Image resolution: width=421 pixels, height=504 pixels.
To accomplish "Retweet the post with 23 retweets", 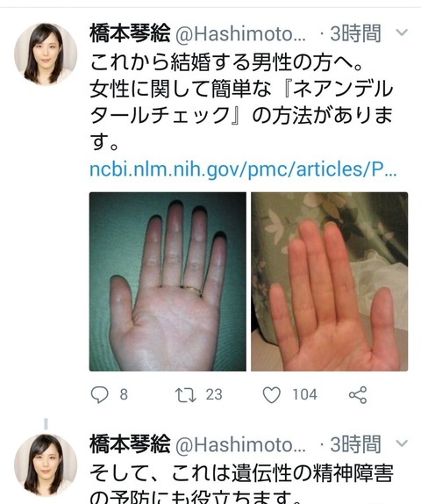I will (186, 395).
